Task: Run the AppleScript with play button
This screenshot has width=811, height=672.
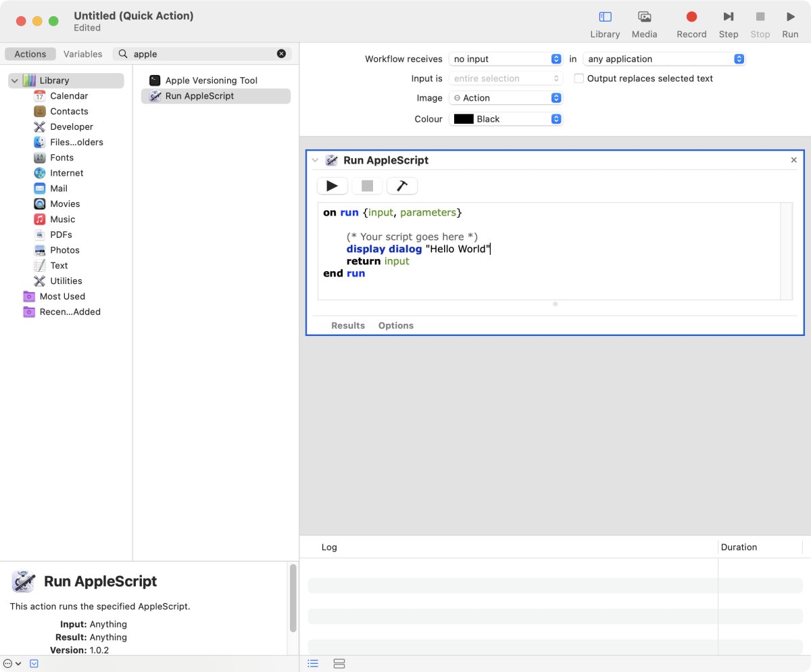Action: pyautogui.click(x=333, y=186)
